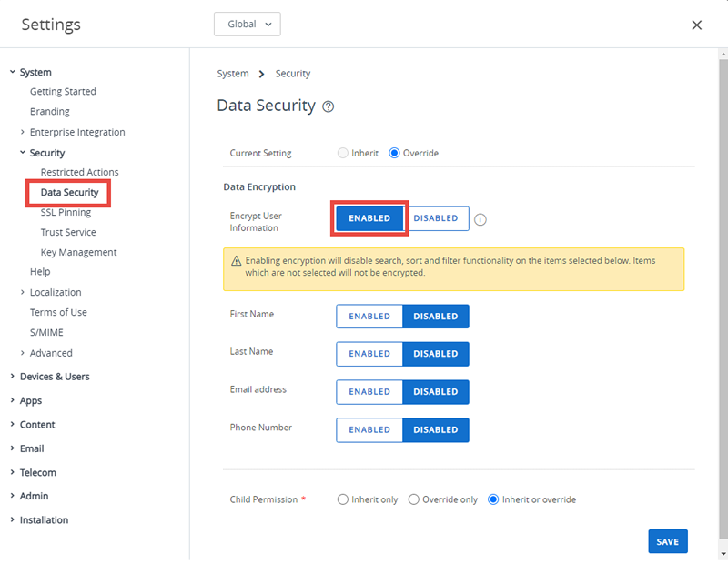Click the info icon beside Encrypt User Information
Viewport: 728px width, 564px height.
coord(480,219)
